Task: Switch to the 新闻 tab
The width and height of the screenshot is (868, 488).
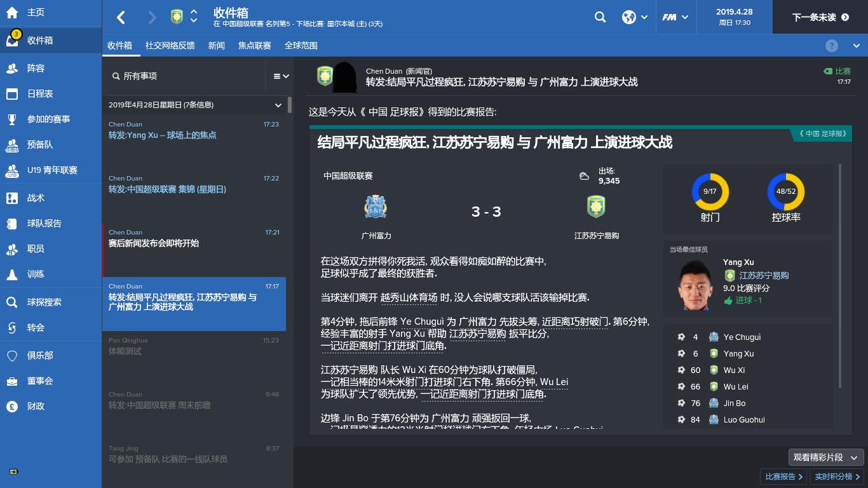Action: pos(216,45)
